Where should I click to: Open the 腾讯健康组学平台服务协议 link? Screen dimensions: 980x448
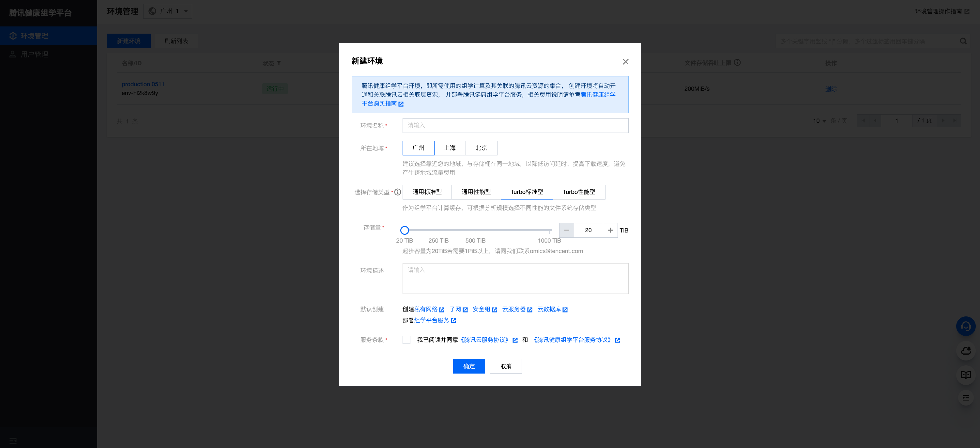pyautogui.click(x=572, y=340)
